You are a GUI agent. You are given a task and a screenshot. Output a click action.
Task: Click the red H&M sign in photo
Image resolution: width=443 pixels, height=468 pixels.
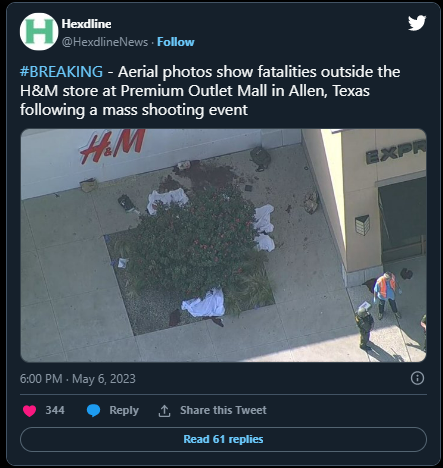113,146
